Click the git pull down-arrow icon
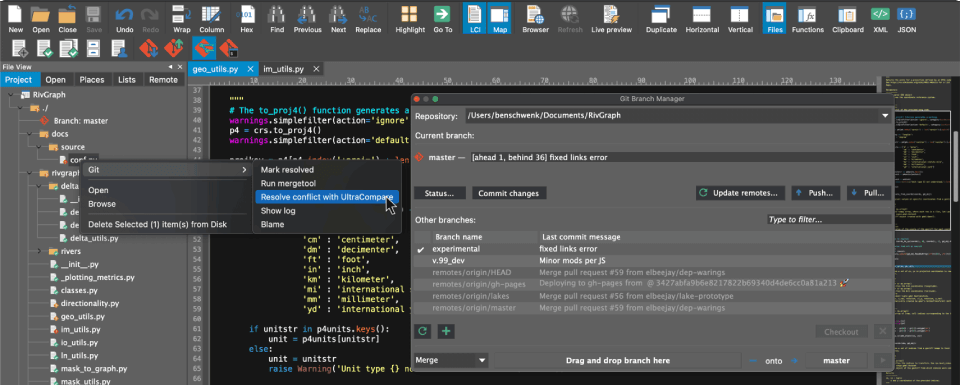Screen dimensions: 960x385 tap(149, 48)
